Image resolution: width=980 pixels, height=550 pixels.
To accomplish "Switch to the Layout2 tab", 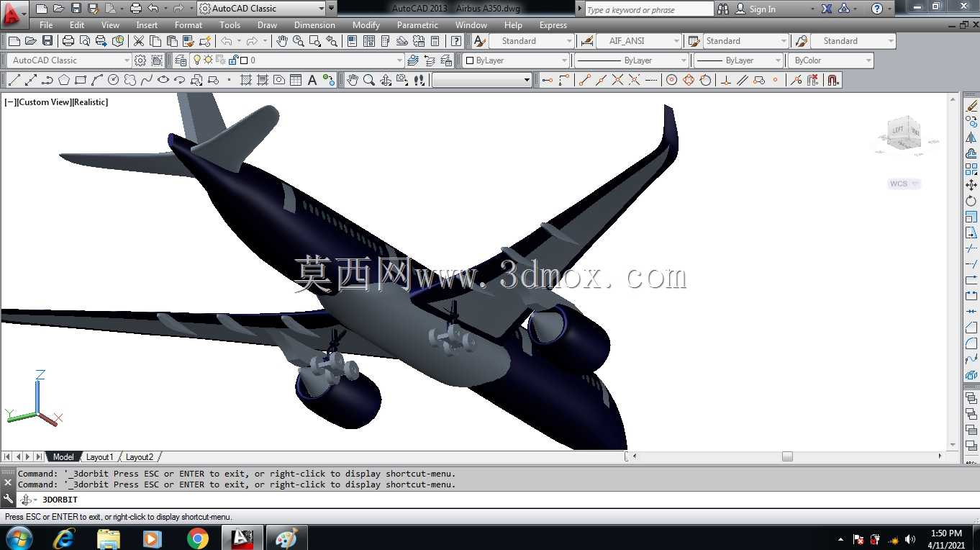I will pos(140,456).
